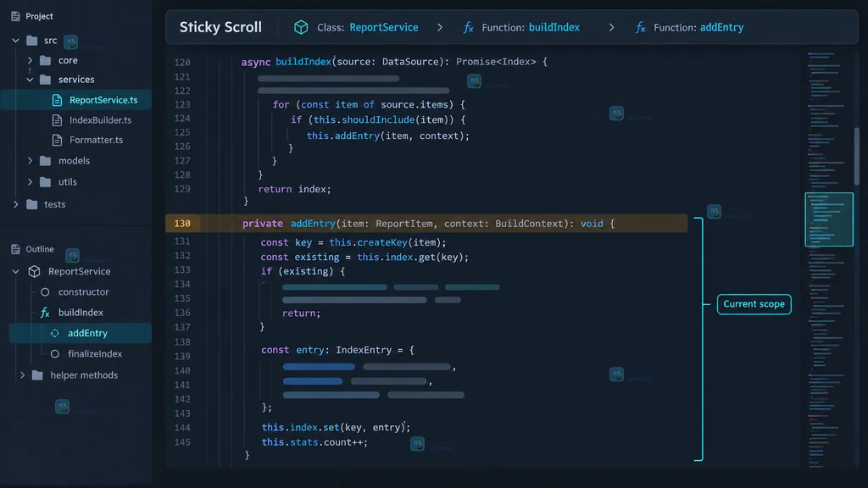Click the chevron after Class: ReportService breadcrumb
This screenshot has height=488, width=868.
click(440, 28)
